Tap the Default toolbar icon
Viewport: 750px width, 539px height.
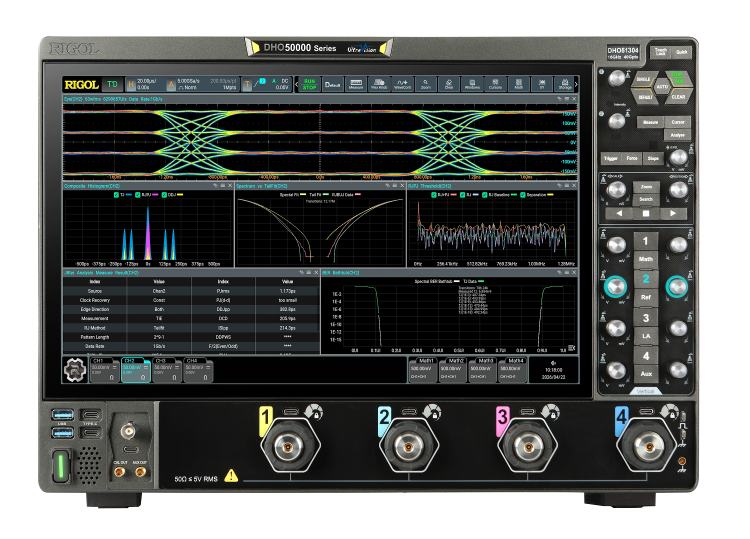click(332, 84)
